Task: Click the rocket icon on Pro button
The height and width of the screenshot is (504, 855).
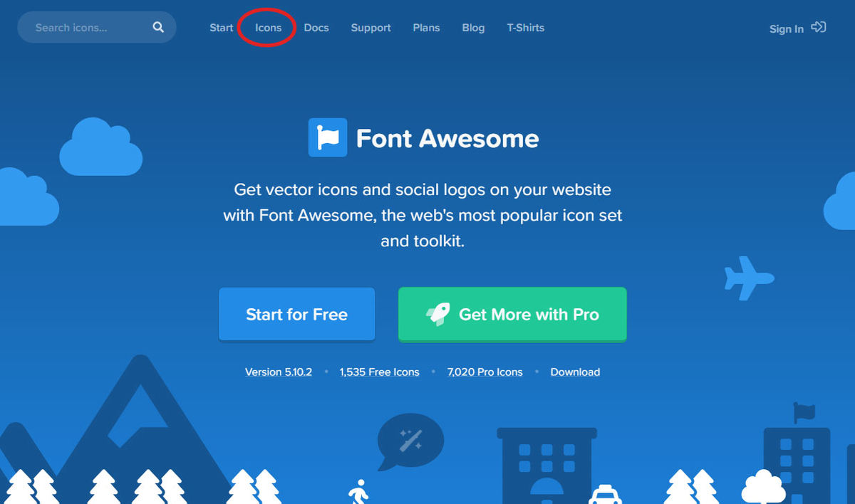Action: 437,315
